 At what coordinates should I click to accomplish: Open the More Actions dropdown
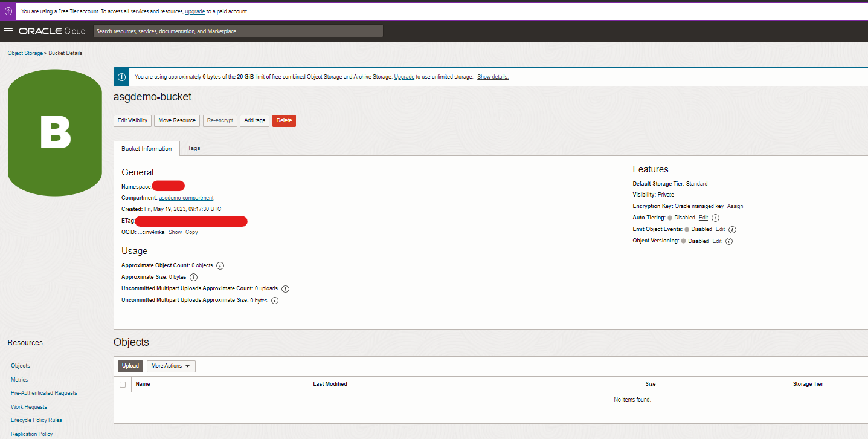click(171, 366)
